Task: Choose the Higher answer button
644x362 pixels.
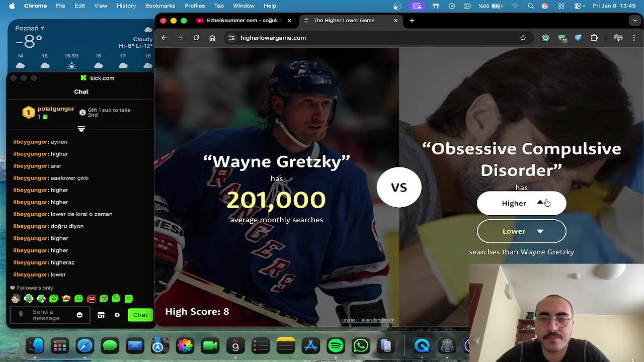Action: pyautogui.click(x=521, y=203)
